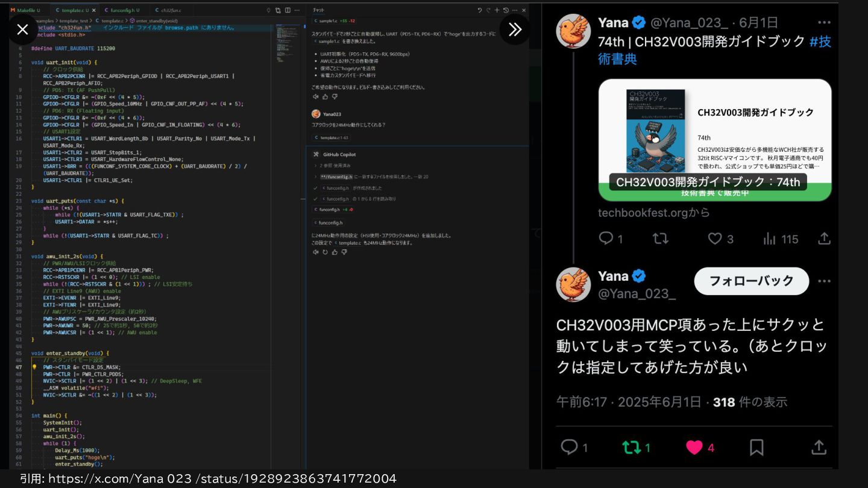The image size is (868, 488).
Task: Collapse the tweet sidebar with double-chevron button
Action: (x=515, y=30)
